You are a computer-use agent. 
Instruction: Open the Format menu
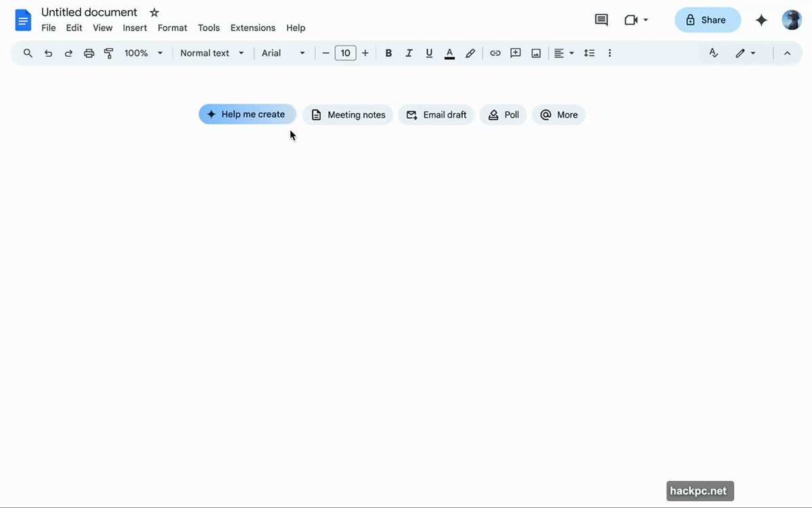point(172,28)
